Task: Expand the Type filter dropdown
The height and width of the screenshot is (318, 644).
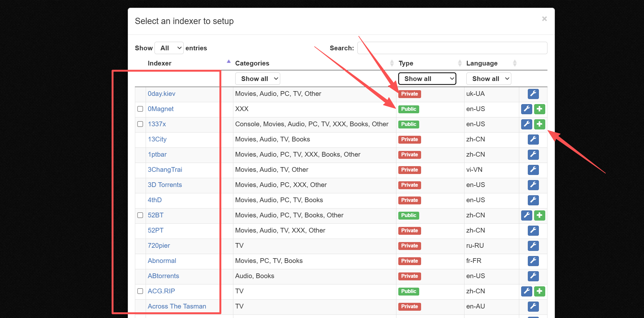Action: tap(427, 79)
